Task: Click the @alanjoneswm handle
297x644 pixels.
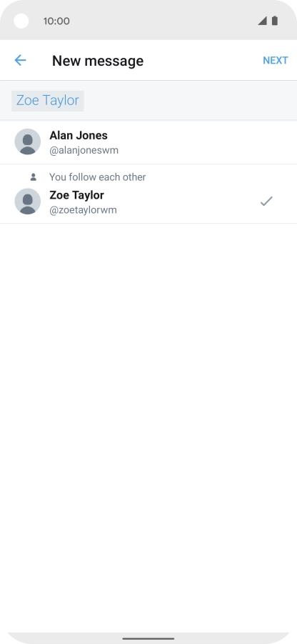Action: point(84,150)
